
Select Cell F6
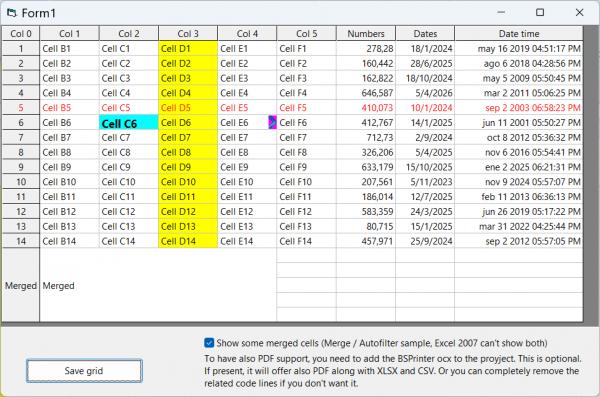pyautogui.click(x=307, y=123)
